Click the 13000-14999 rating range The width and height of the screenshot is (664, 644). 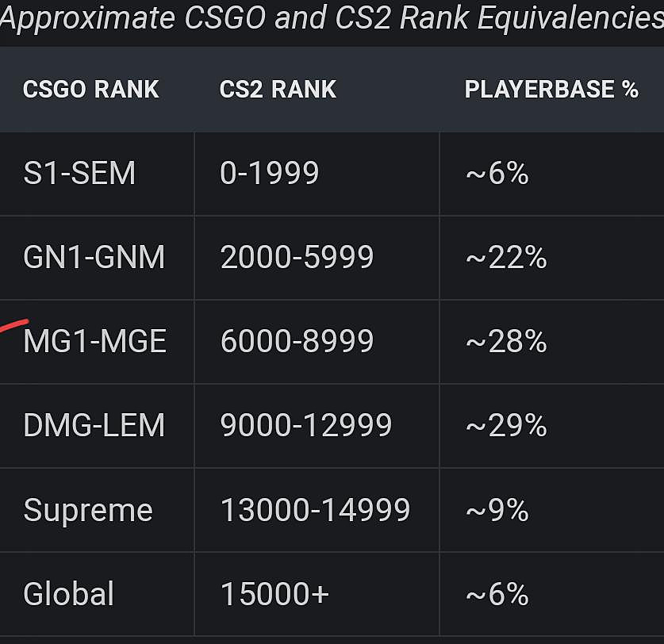tap(315, 510)
